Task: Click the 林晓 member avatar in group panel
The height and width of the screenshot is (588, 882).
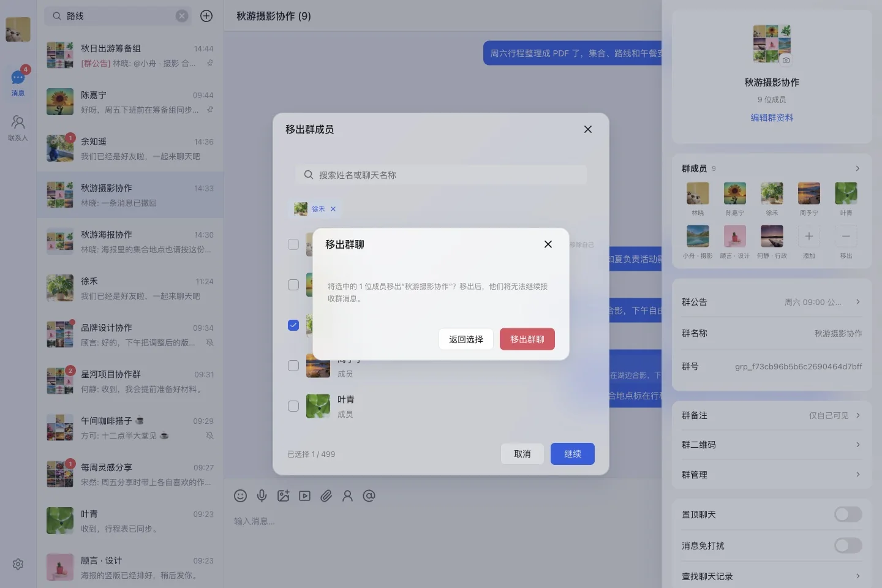Action: pos(698,194)
